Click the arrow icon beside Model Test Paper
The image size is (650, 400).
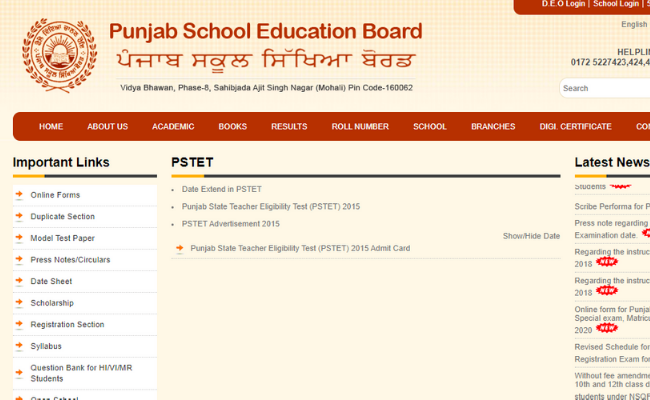[19, 238]
